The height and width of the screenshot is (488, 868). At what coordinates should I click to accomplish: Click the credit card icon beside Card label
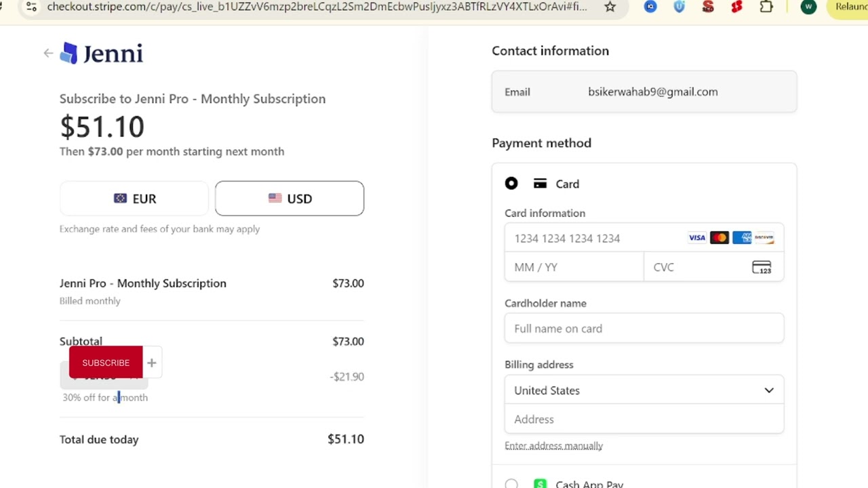click(x=540, y=184)
